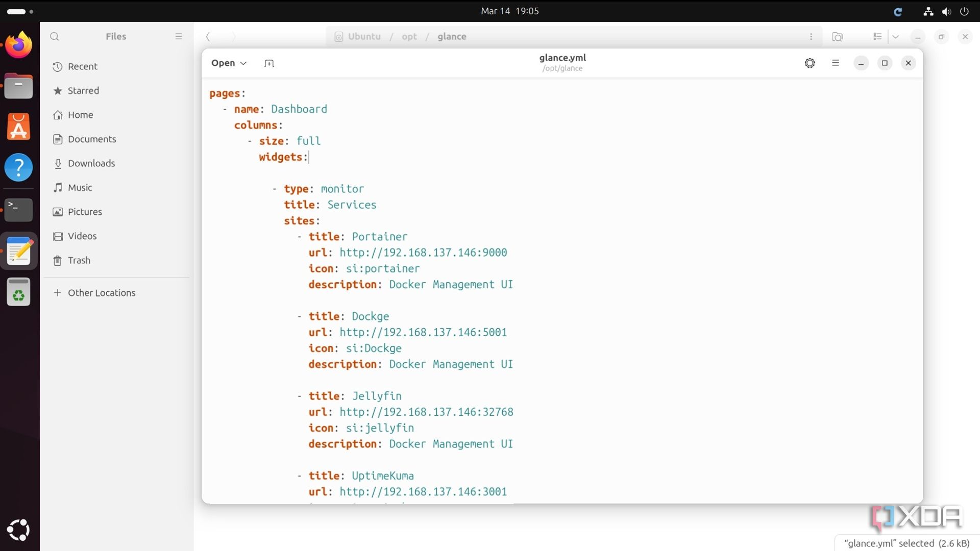This screenshot has width=980, height=551.
Task: Show applications via Ubuntu logo button
Action: coord(19,530)
